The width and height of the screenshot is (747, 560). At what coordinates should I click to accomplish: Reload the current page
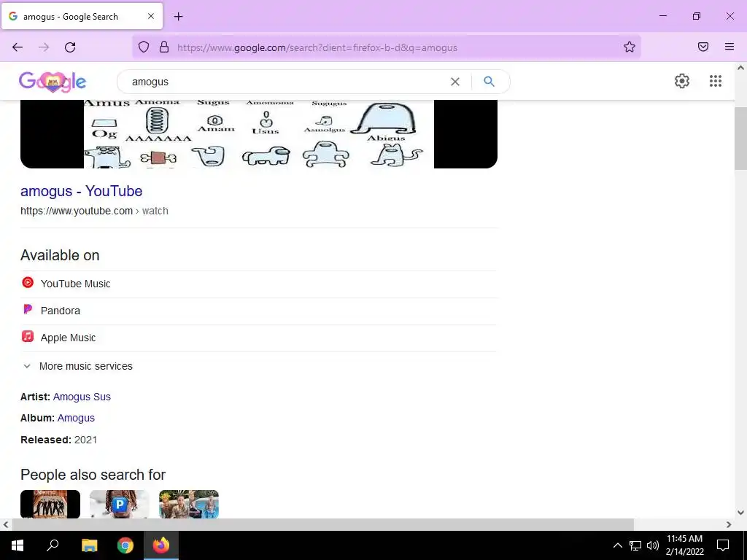coord(70,47)
